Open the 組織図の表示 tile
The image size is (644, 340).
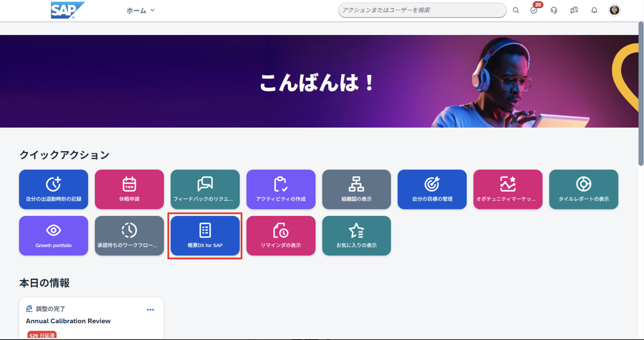point(356,189)
